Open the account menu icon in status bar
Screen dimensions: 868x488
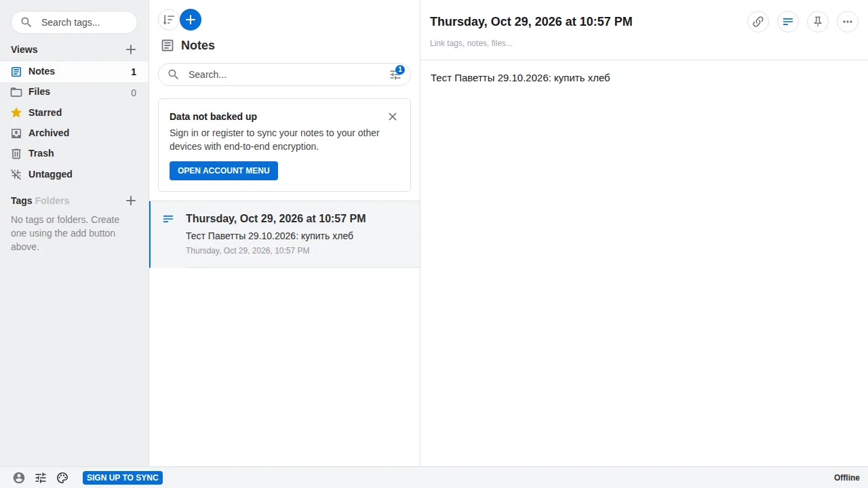point(19,478)
